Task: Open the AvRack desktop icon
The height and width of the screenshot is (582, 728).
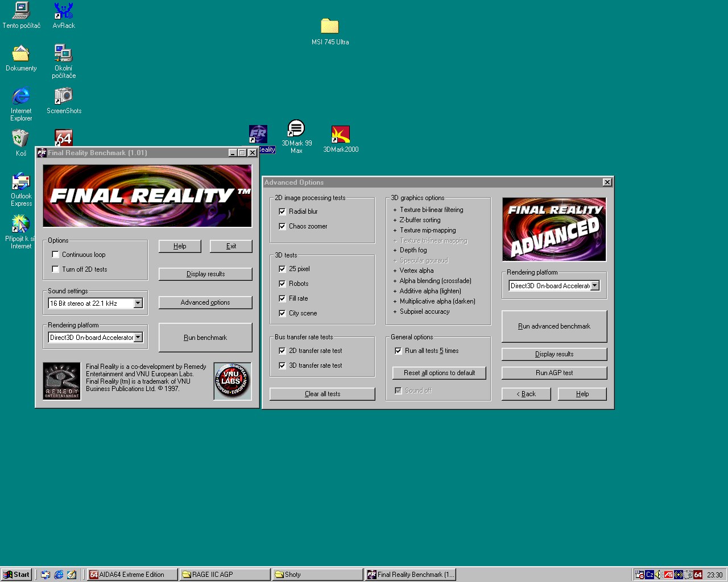Action: [x=64, y=11]
